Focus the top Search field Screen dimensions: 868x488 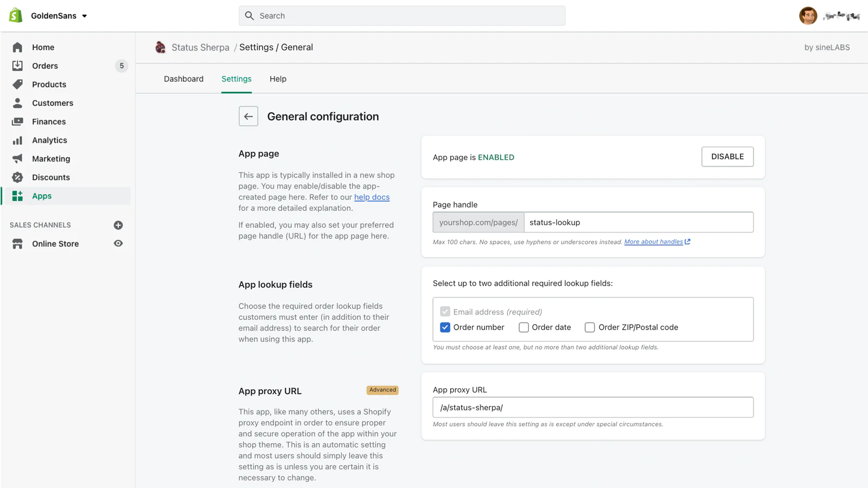pos(402,16)
